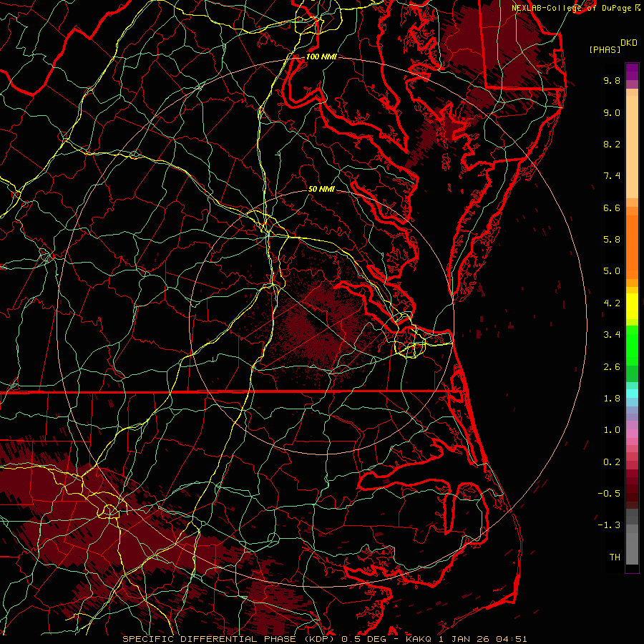The image size is (644, 644).
Task: Click the -0.5 value on the color scale
Action: (609, 494)
